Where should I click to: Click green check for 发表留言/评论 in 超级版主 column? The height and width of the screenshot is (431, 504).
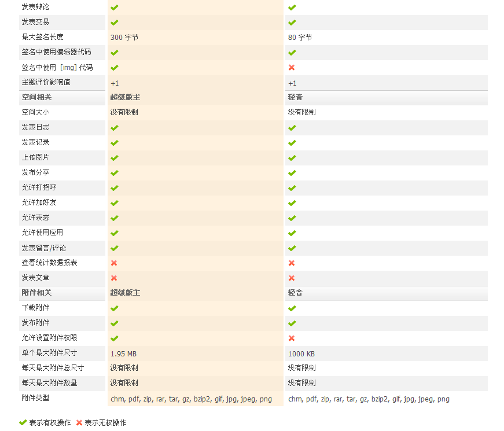click(x=115, y=248)
